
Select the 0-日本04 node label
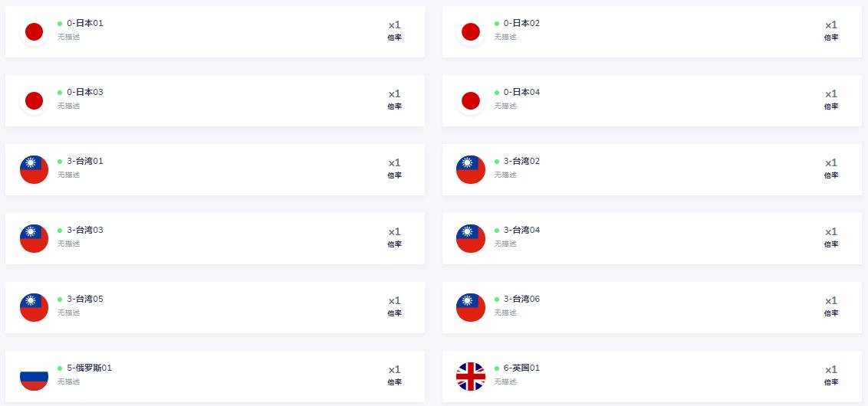point(521,93)
